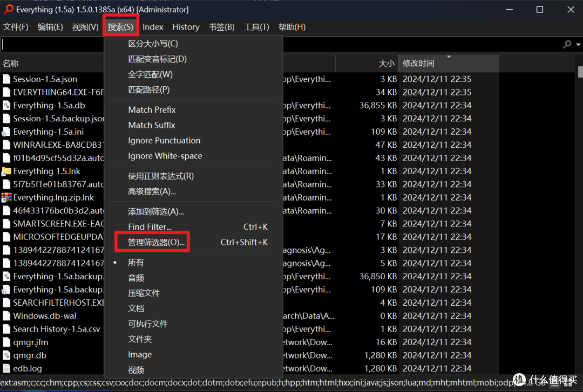
Task: Open the 书签(B) bookmarks menu
Action: coord(222,27)
